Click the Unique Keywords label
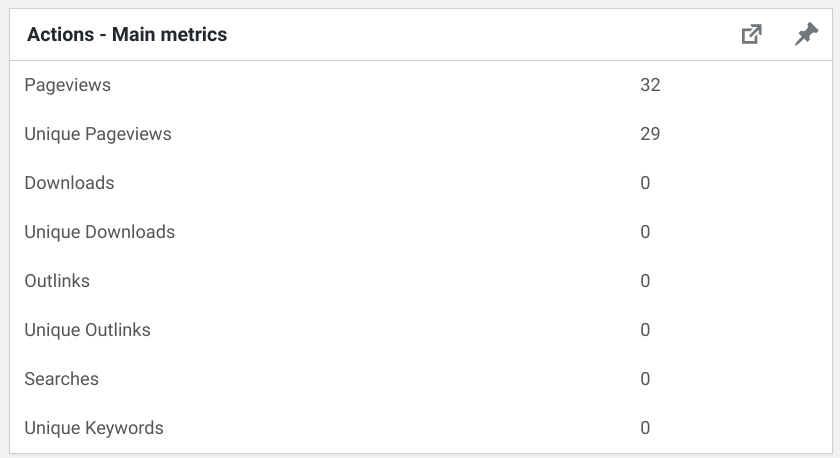 94,428
